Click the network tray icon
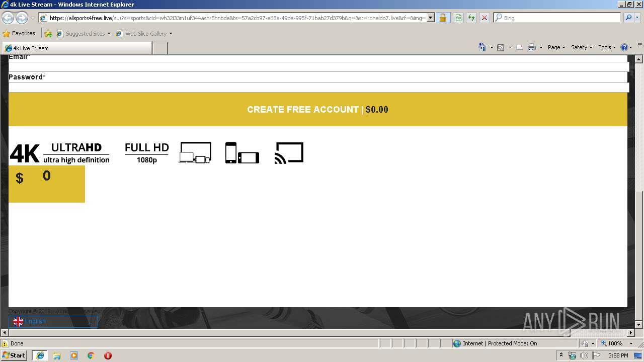Image resolution: width=644 pixels, height=362 pixels. click(x=572, y=355)
